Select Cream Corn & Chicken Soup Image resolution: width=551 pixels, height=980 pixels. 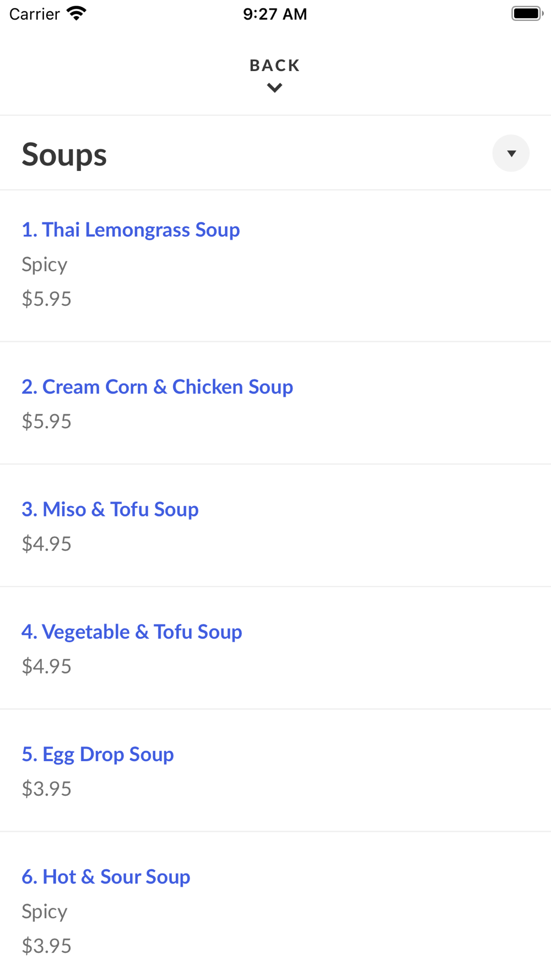coord(157,387)
